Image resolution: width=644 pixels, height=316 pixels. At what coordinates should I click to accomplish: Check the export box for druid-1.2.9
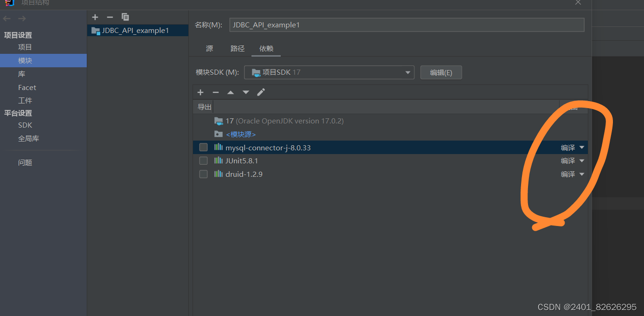pos(203,174)
